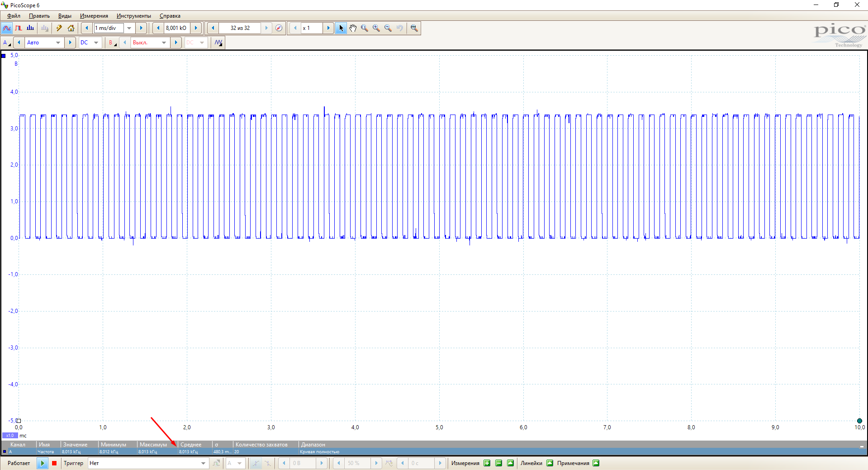Select the zoom window magnifier tool
This screenshot has width=868, height=470.
point(365,28)
